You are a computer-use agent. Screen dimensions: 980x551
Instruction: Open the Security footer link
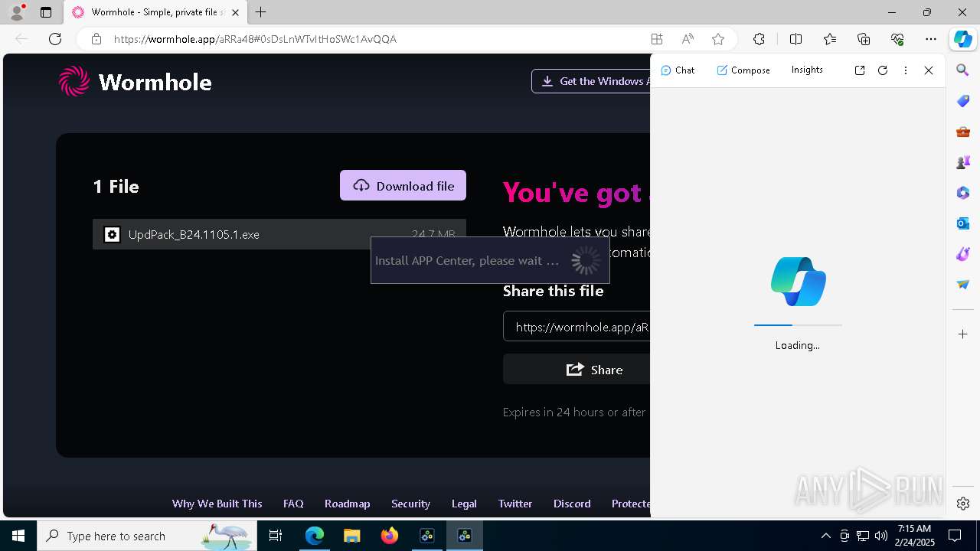[410, 504]
